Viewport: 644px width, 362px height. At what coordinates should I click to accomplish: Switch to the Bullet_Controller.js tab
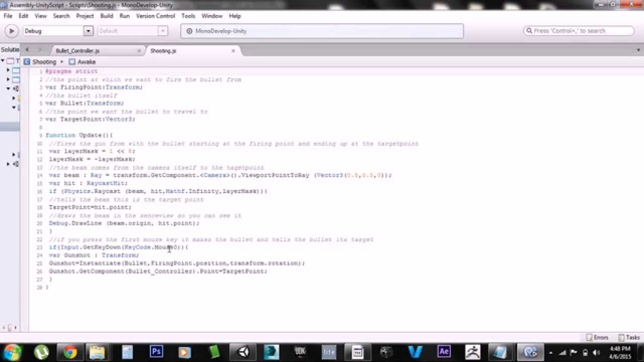[x=77, y=51]
